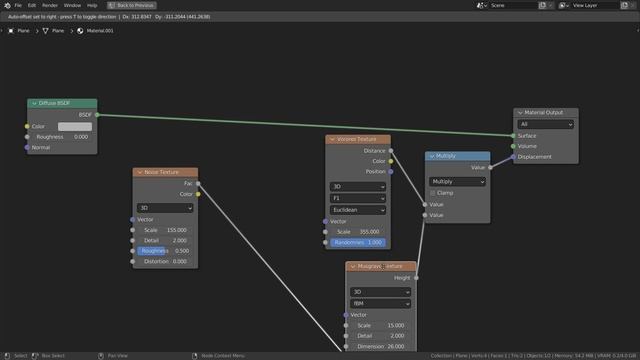Click the Musgrave Detail 2.000 field
Viewport: 640px width, 360px height.
[380, 336]
